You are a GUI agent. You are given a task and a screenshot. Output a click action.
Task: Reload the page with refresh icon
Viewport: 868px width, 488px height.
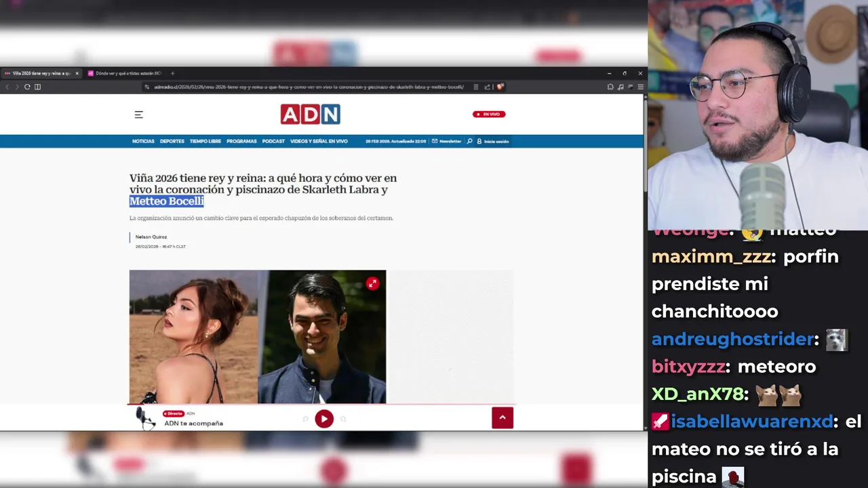click(27, 87)
